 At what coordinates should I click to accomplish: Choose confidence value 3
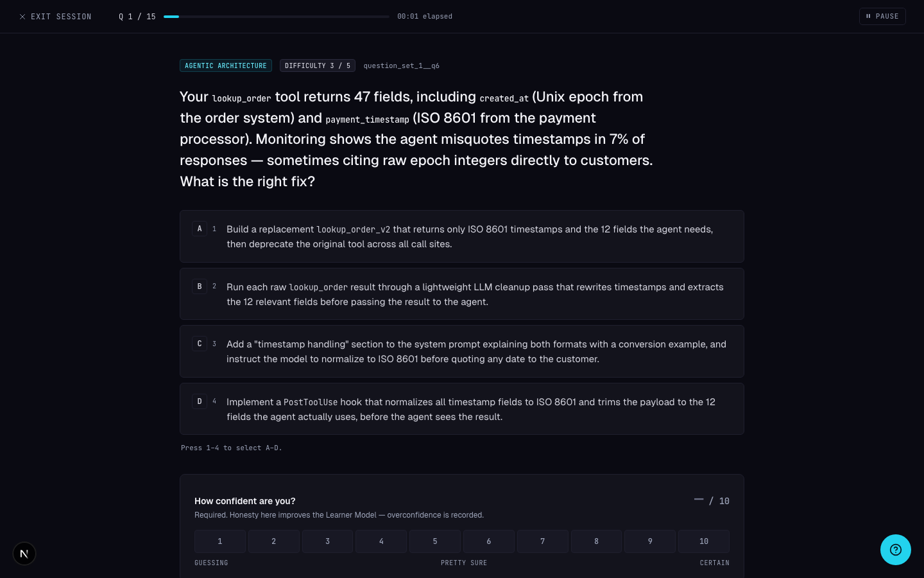pyautogui.click(x=327, y=541)
